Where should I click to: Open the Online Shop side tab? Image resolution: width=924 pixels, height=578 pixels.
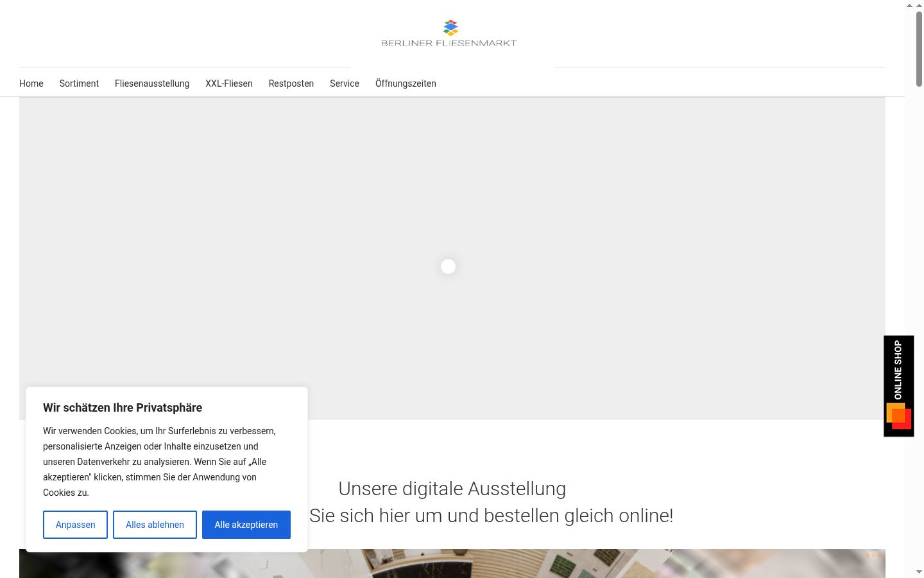click(x=898, y=386)
